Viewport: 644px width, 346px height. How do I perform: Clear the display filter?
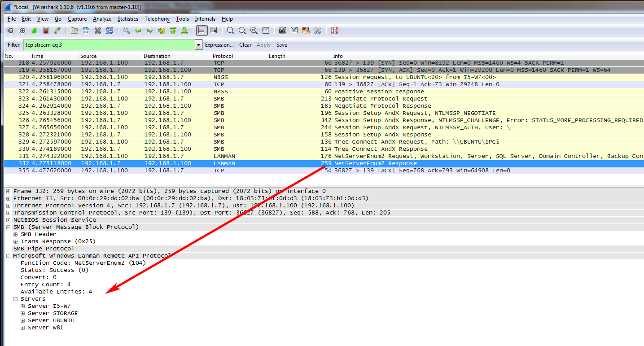pos(245,45)
